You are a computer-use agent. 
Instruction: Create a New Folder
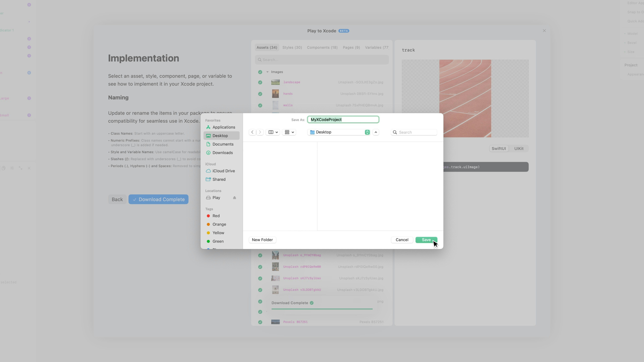click(x=262, y=240)
